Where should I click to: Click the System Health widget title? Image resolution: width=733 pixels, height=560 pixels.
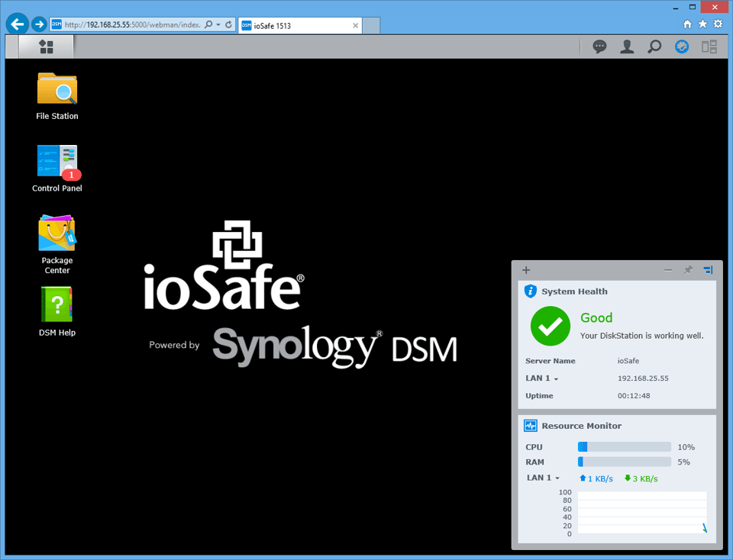coord(574,291)
